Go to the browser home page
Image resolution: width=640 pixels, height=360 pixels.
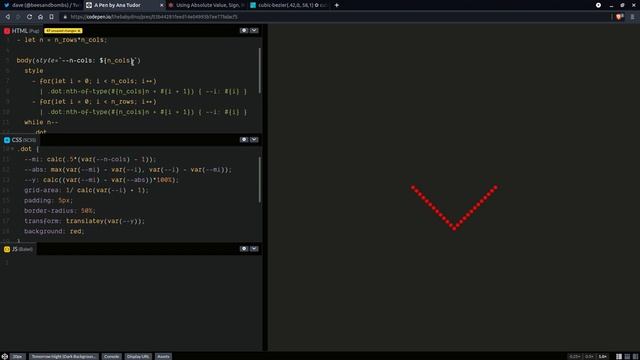pos(40,17)
